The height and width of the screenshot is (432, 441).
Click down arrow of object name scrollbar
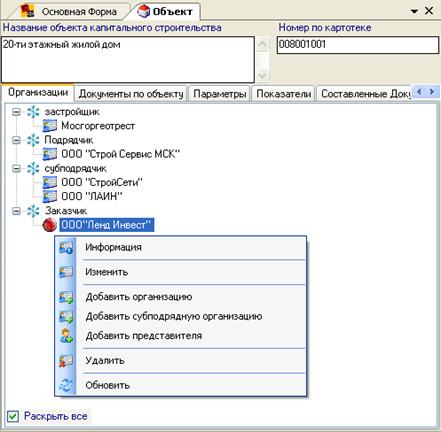262,76
